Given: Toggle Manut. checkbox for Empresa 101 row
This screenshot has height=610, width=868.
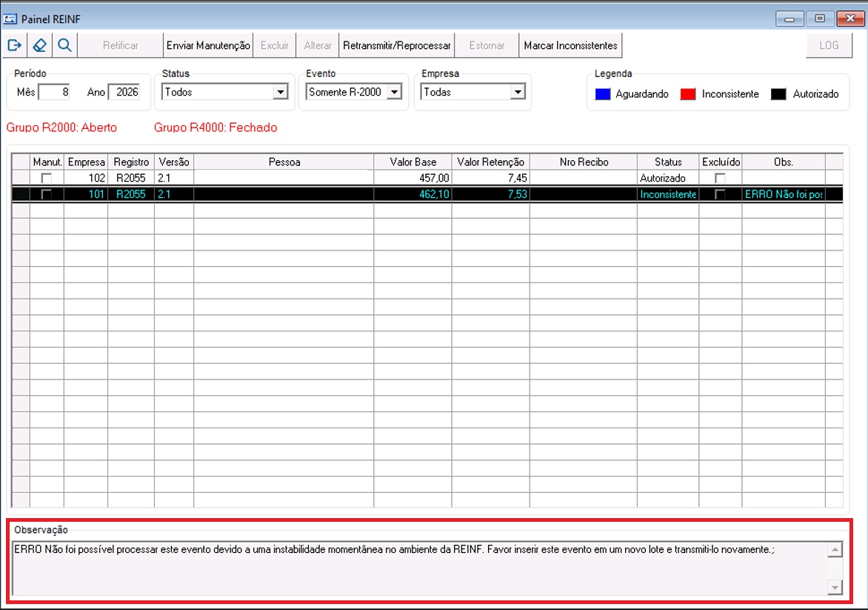Looking at the screenshot, I should tap(47, 194).
